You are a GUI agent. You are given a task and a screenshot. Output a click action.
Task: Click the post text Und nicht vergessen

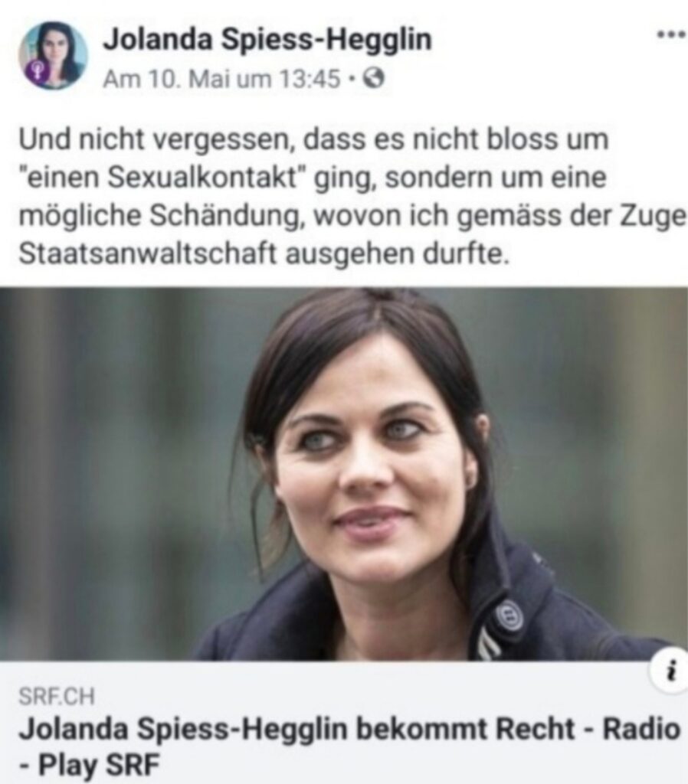[x=156, y=139]
